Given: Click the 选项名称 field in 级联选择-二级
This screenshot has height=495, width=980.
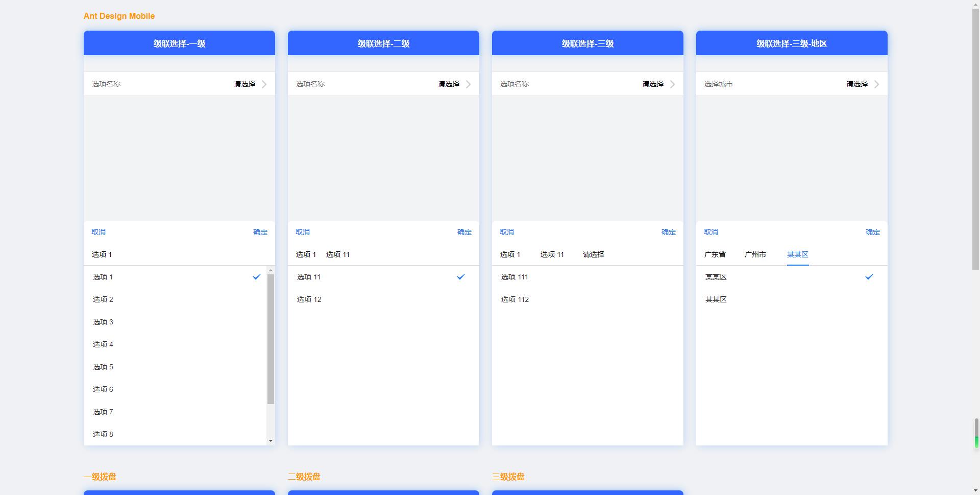Looking at the screenshot, I should [x=383, y=84].
